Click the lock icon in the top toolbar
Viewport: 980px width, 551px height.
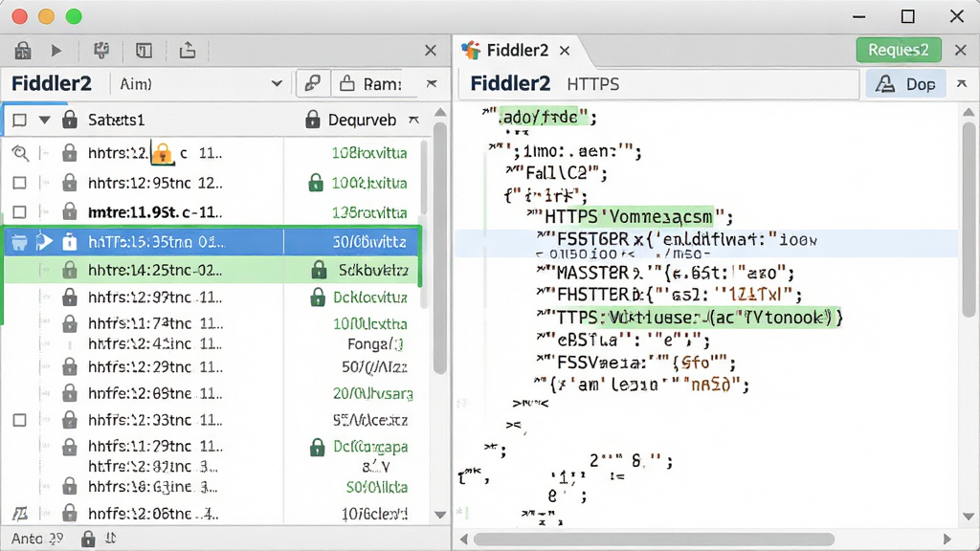point(23,50)
